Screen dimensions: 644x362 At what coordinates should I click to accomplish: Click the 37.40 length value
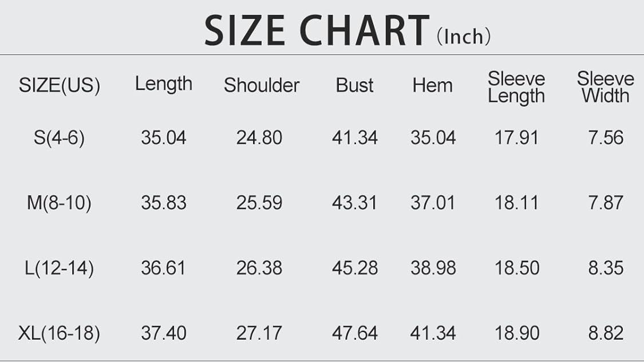coord(164,333)
